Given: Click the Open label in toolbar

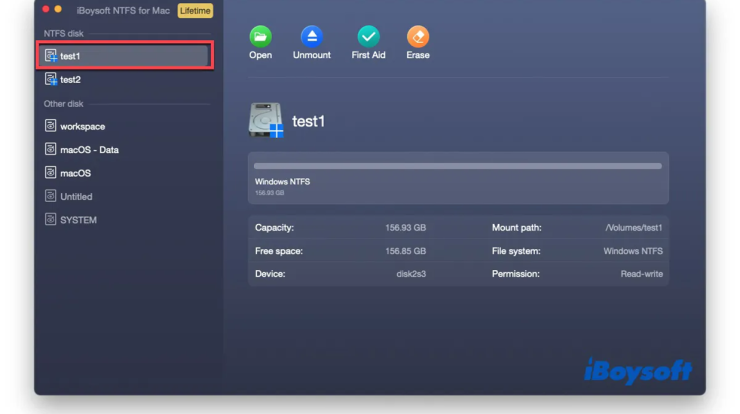Looking at the screenshot, I should [x=261, y=55].
